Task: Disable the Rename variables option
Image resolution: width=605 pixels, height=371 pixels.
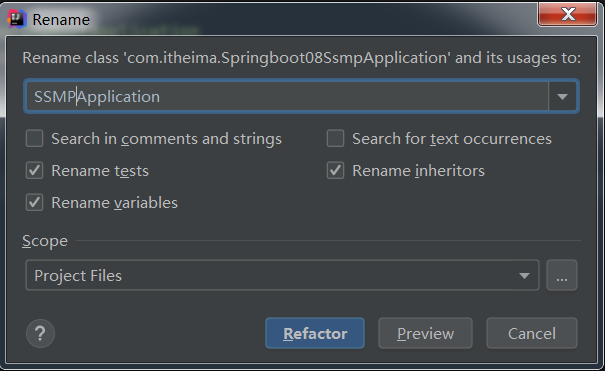Action: 34,202
